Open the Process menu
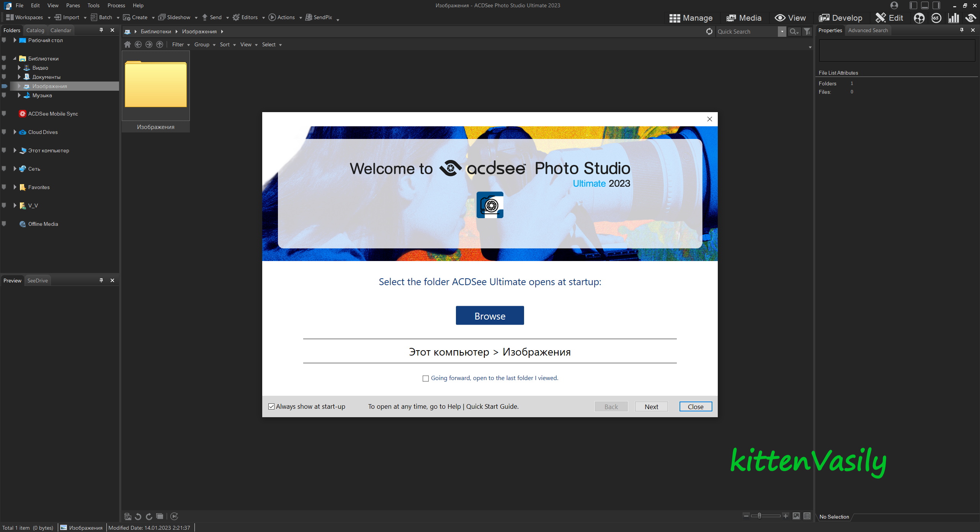 (x=116, y=5)
